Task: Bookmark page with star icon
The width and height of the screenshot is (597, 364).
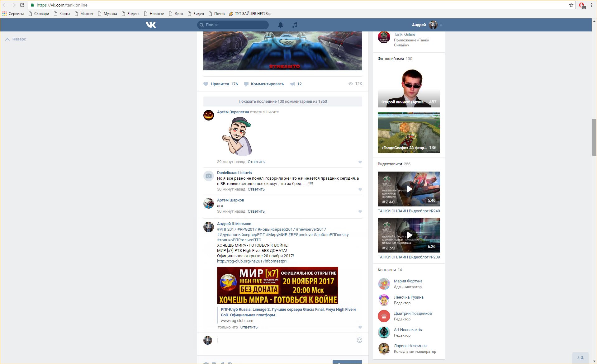Action: click(x=571, y=5)
